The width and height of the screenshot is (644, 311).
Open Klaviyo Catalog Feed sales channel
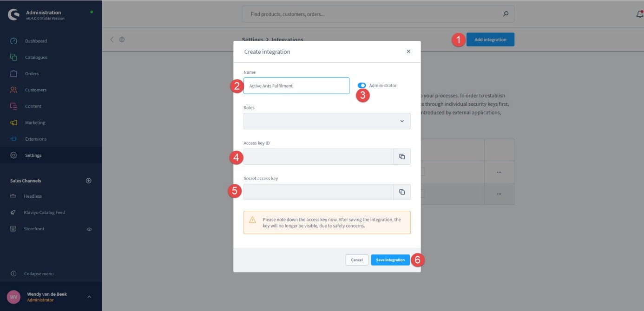point(44,213)
